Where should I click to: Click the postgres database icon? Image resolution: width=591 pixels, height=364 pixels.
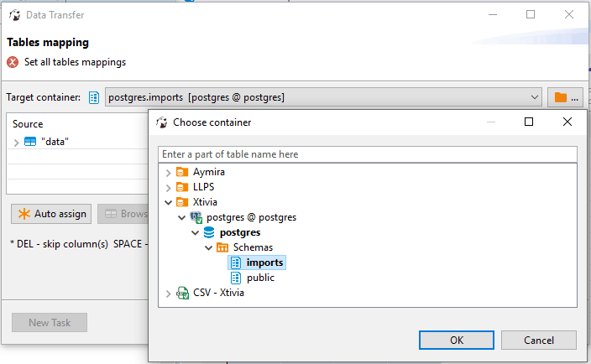(209, 232)
